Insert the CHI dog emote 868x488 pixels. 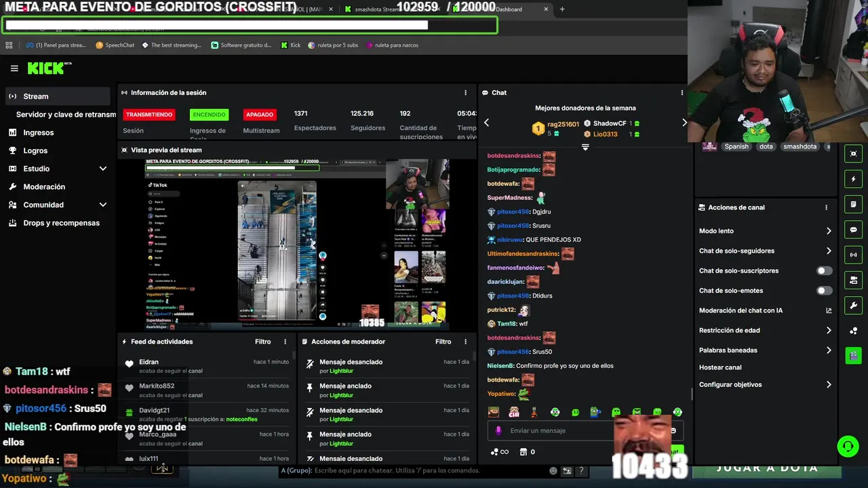click(x=514, y=412)
